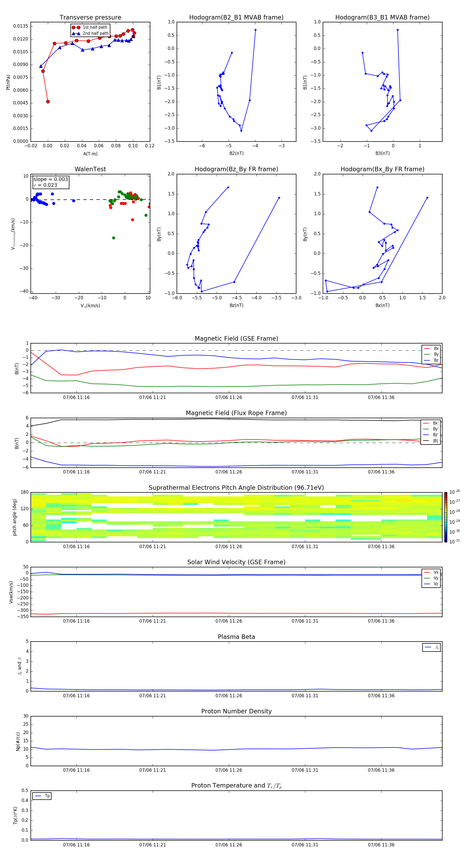Image resolution: width=473 pixels, height=868 pixels.
Task: Click the "Pt(nPa)" y-axis label
Action: point(8,82)
